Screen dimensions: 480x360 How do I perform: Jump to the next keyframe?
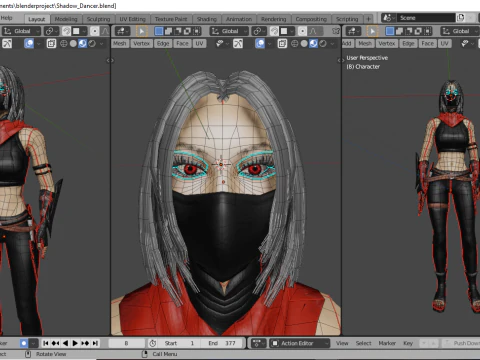pos(85,343)
